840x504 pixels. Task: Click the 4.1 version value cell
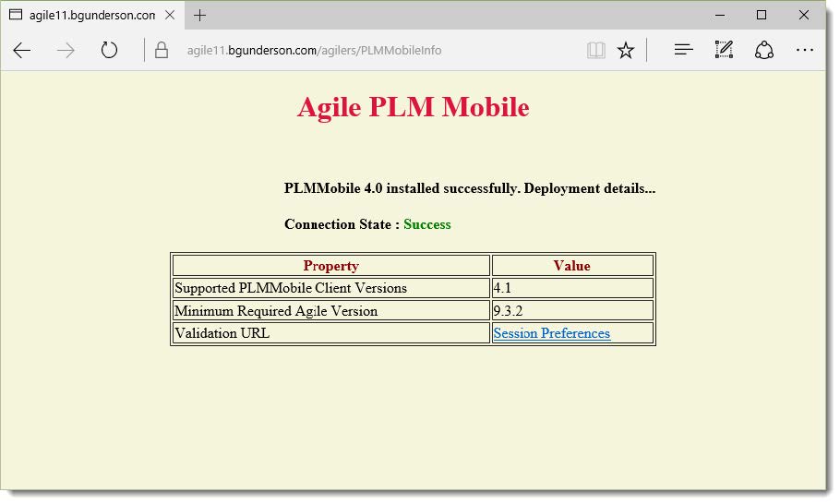tap(572, 288)
